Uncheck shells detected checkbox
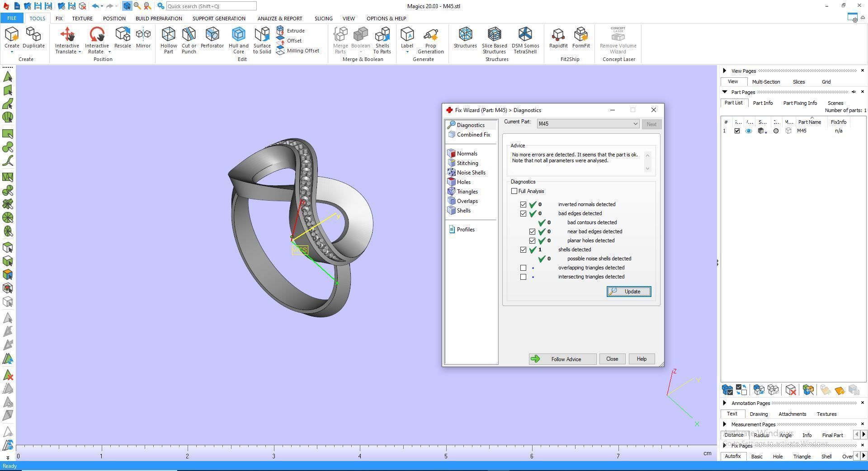868x471 pixels. pos(523,250)
